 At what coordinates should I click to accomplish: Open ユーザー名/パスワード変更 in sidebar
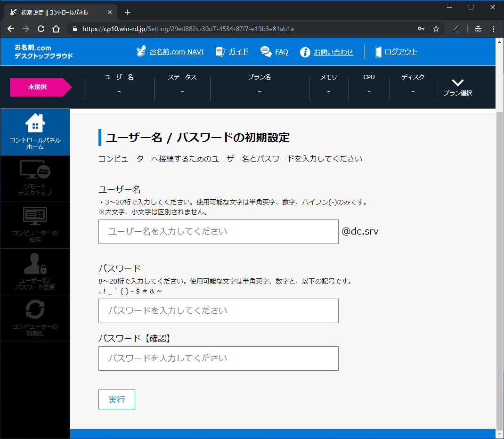[x=35, y=272]
